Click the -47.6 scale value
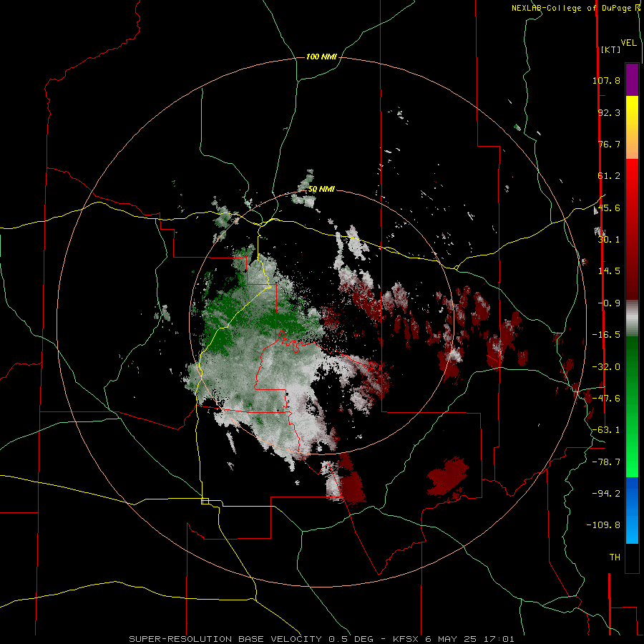Image resolution: width=644 pixels, height=644 pixels. point(606,398)
